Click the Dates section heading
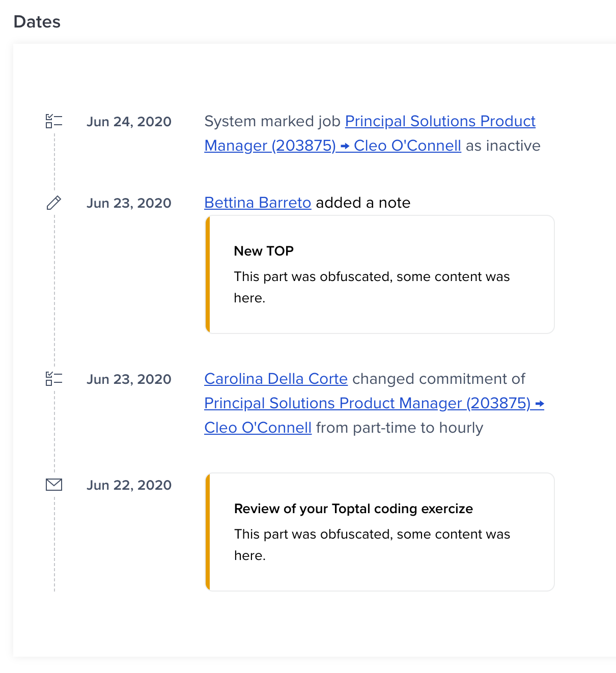Viewport: 616px width, 673px height. pyautogui.click(x=37, y=22)
